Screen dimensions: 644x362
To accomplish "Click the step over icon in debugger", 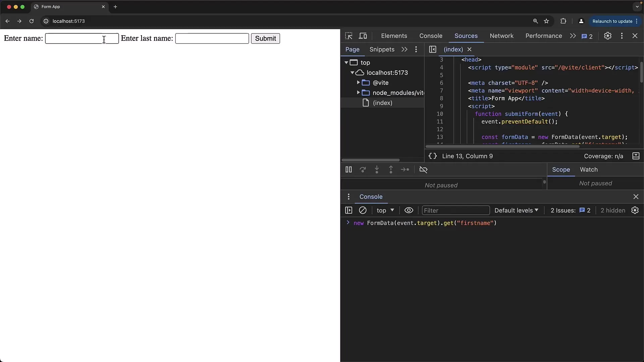I will pos(363,169).
